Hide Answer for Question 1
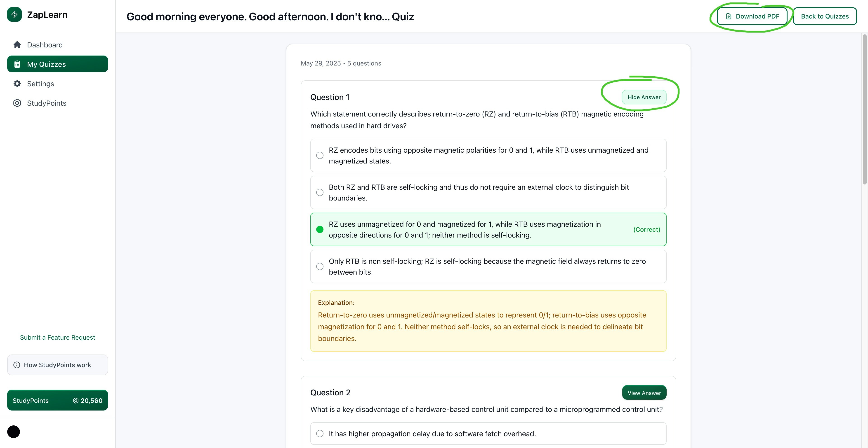 (x=644, y=97)
